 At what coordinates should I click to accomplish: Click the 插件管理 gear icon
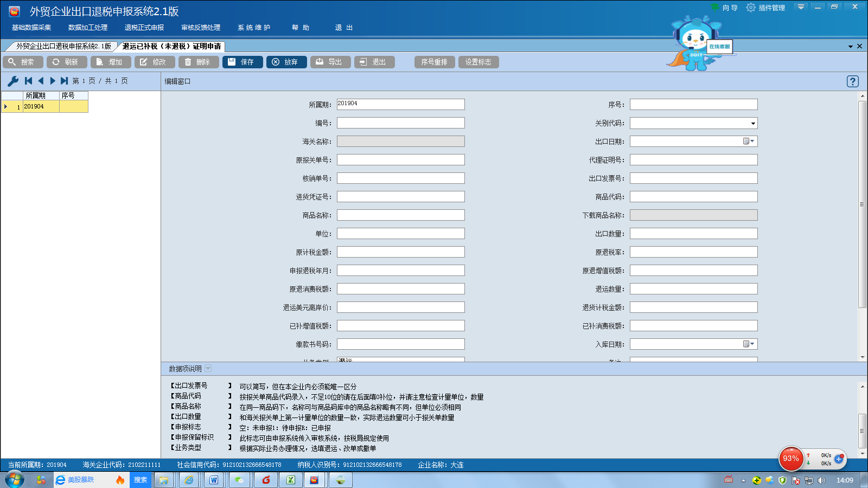[751, 8]
